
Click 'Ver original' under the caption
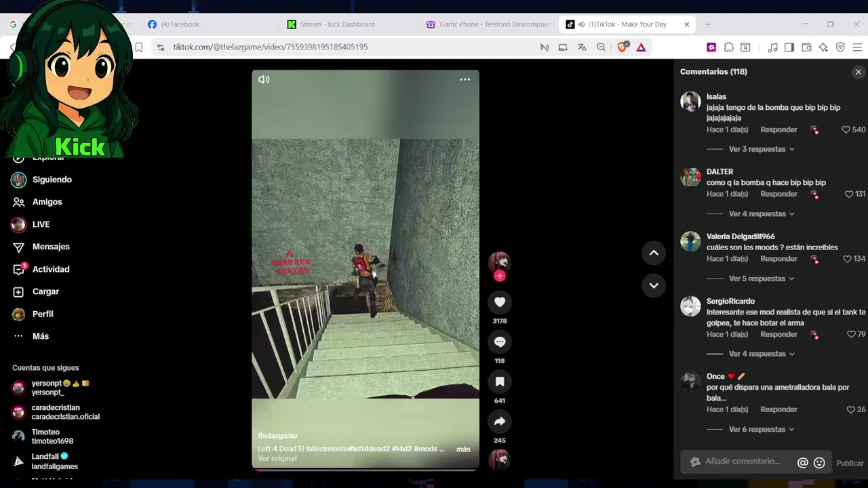click(277, 458)
